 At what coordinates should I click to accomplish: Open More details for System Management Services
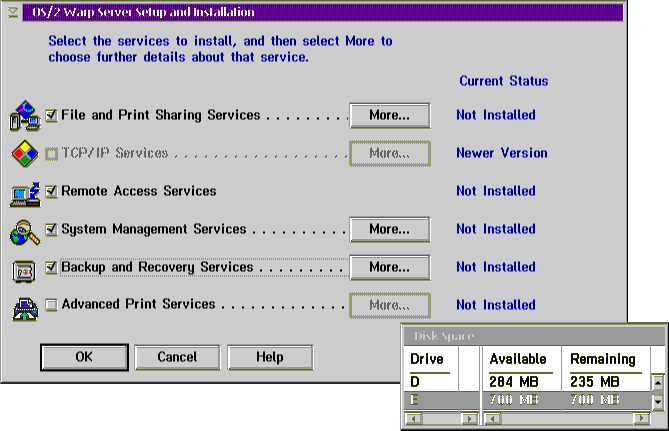389,229
